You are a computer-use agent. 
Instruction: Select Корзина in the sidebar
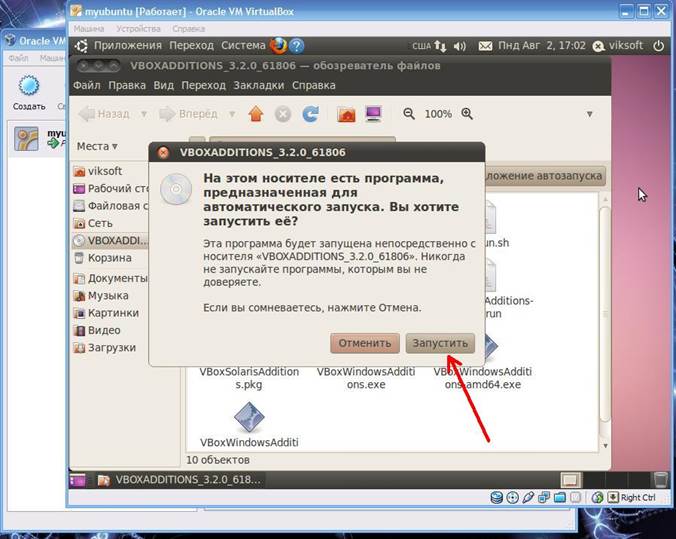point(110,258)
